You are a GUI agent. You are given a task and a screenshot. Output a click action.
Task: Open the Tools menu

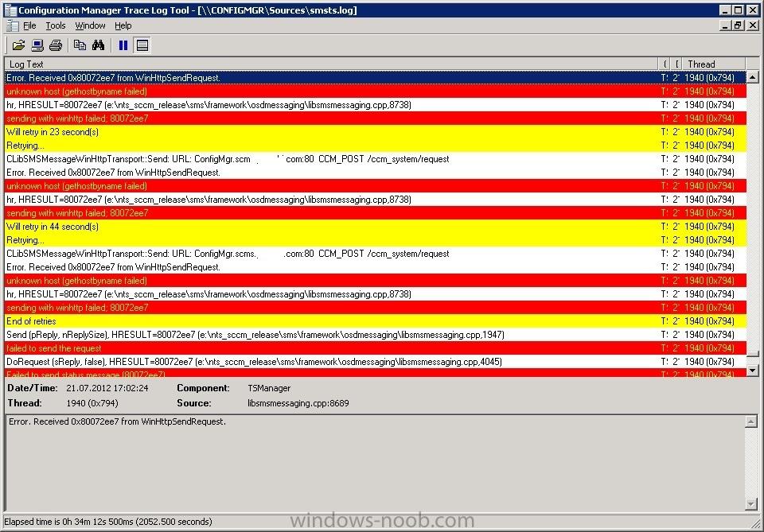(x=56, y=25)
